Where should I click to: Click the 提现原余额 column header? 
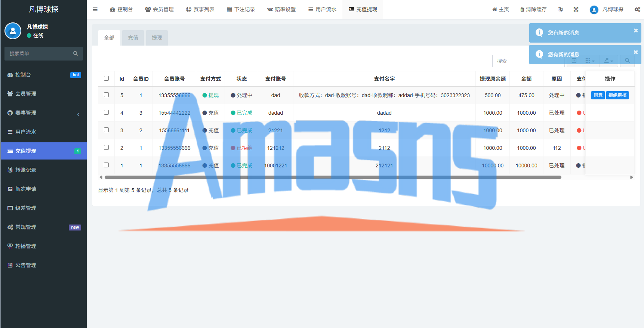[493, 79]
